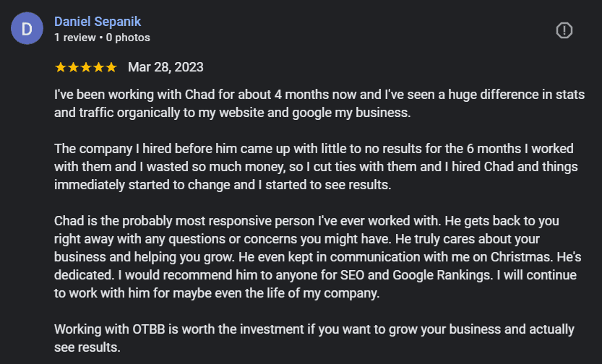This screenshot has width=602, height=364.
Task: Click the report review flag icon
Action: [564, 30]
